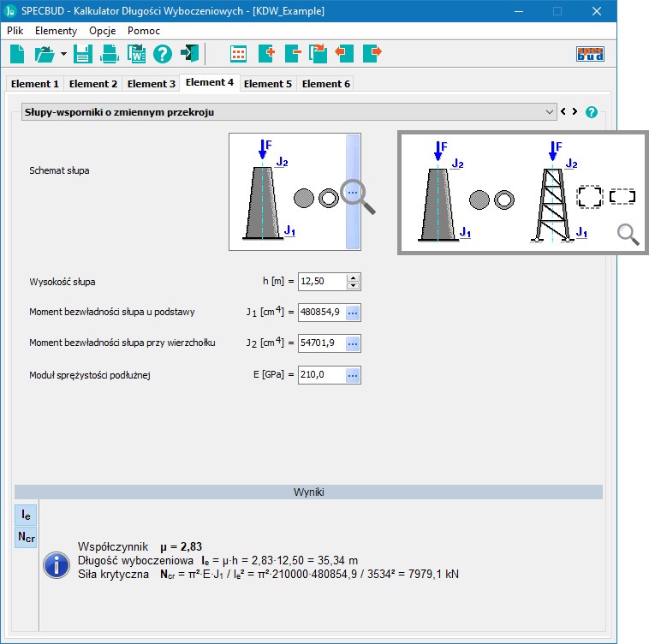This screenshot has height=644, width=649.
Task: Expand the Słupy-wsporniki type dropdown
Action: pyautogui.click(x=550, y=112)
